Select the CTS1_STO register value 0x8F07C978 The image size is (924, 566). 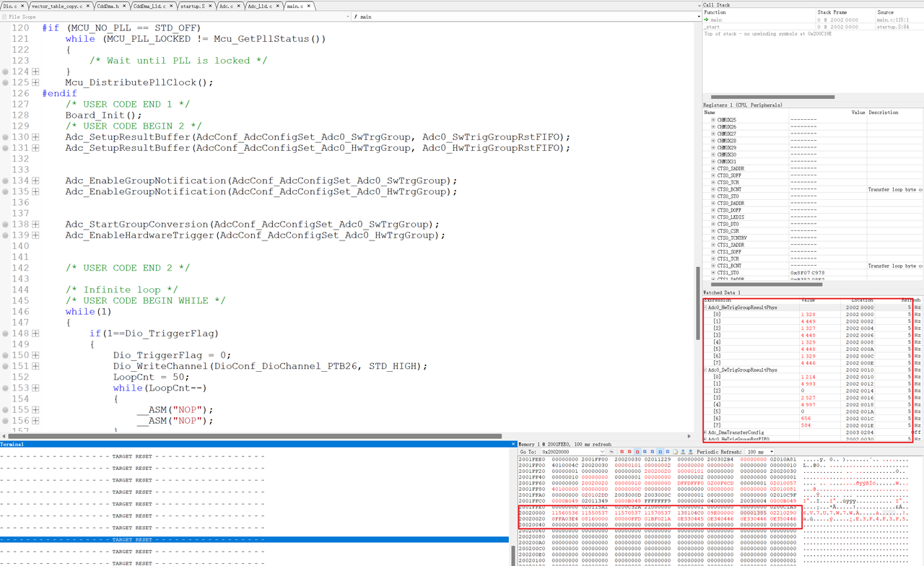(x=807, y=273)
